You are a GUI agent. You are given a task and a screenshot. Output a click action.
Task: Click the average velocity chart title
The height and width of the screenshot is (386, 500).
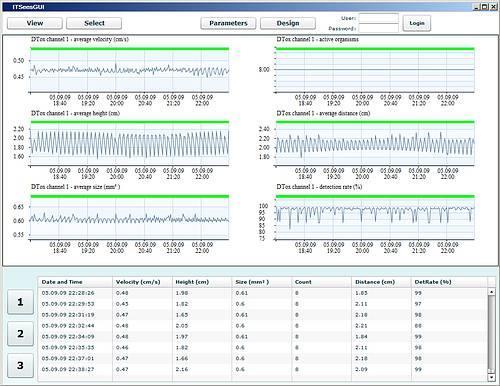[80, 39]
